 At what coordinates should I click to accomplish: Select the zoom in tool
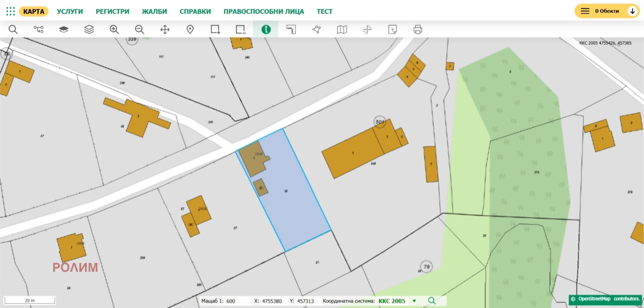click(x=114, y=29)
